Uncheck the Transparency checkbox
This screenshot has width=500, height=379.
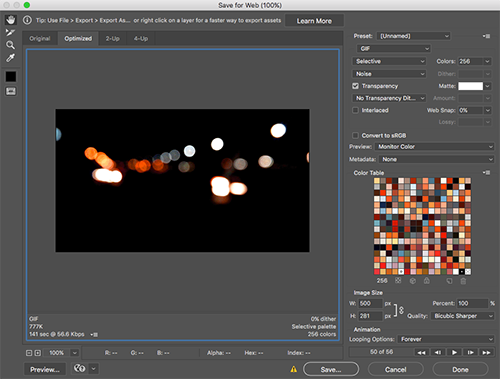tap(356, 86)
